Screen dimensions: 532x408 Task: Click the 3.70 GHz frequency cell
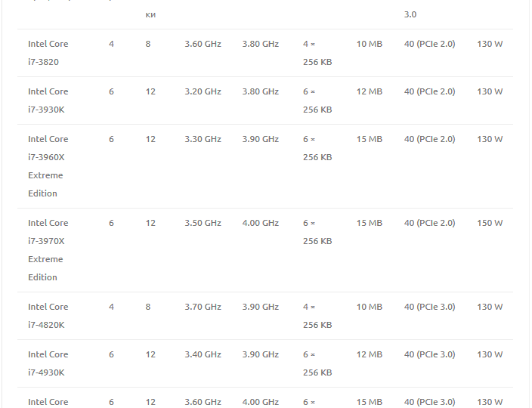pos(203,307)
